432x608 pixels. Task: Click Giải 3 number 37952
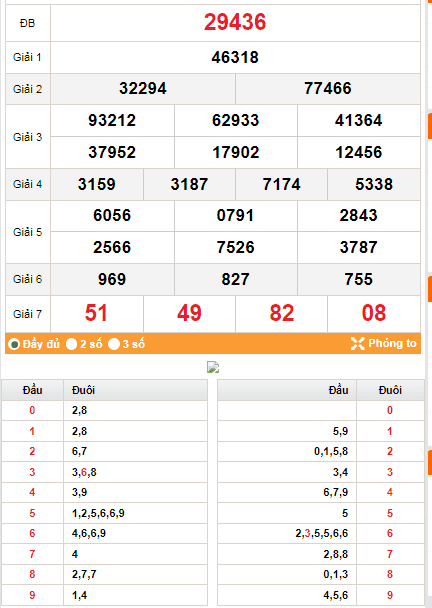[112, 152]
